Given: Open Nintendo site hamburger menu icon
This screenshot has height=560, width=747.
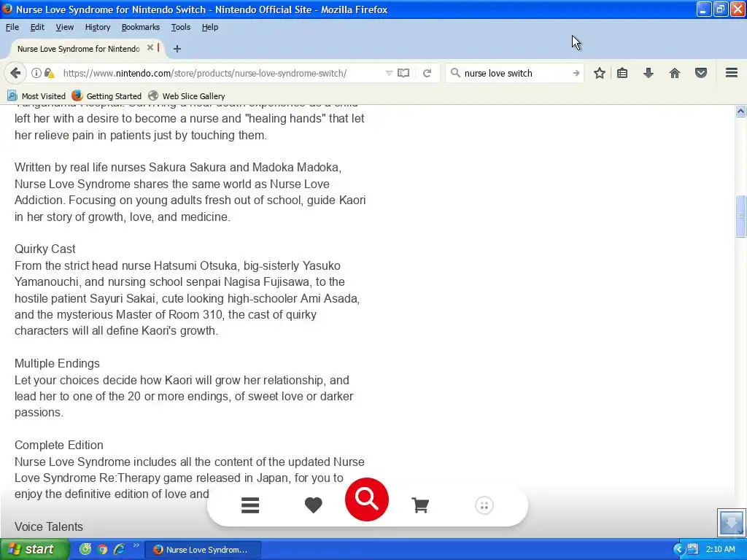Looking at the screenshot, I should (250, 505).
